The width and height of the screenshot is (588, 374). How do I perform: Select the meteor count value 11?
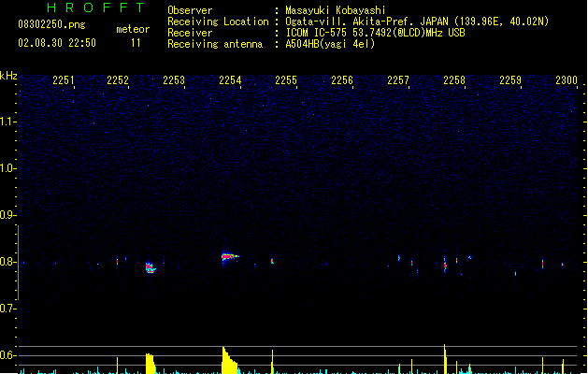[136, 43]
